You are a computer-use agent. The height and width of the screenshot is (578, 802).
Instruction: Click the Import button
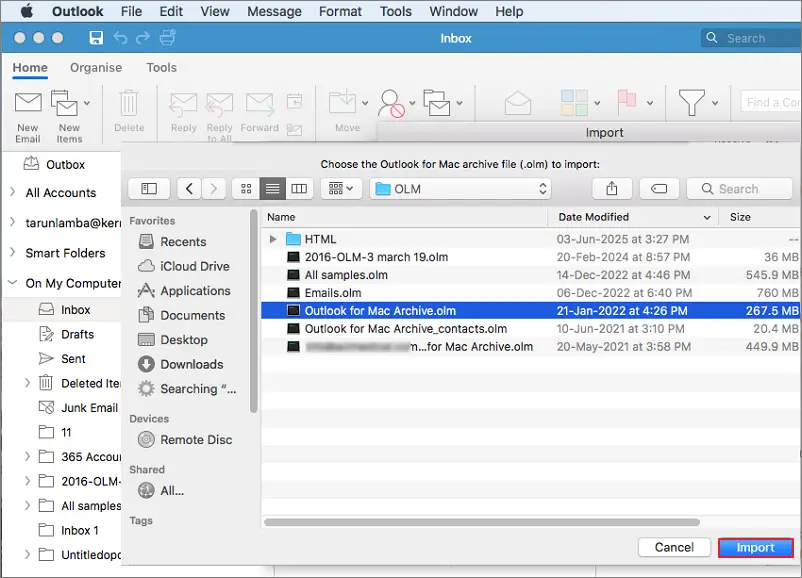755,547
